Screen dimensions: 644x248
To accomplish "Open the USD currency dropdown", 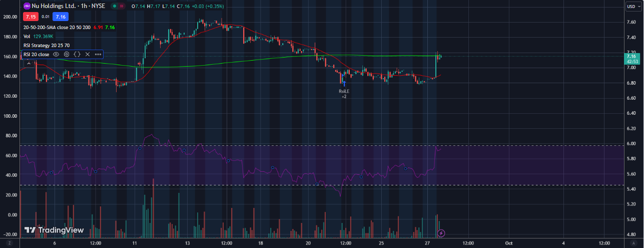I will click(x=633, y=7).
